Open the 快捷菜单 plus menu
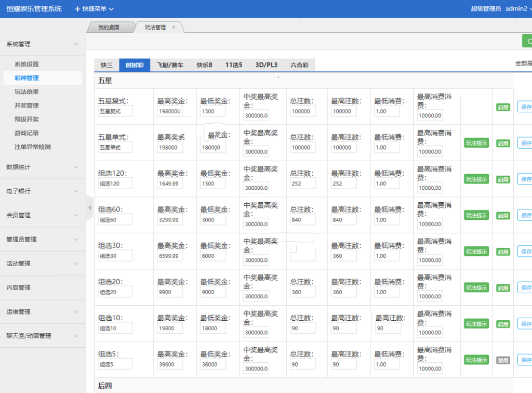Viewport: 532px width, 393px height. 94,9
